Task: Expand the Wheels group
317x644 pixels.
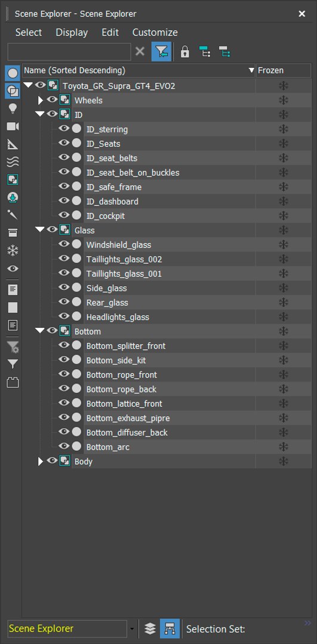Action: pyautogui.click(x=40, y=100)
